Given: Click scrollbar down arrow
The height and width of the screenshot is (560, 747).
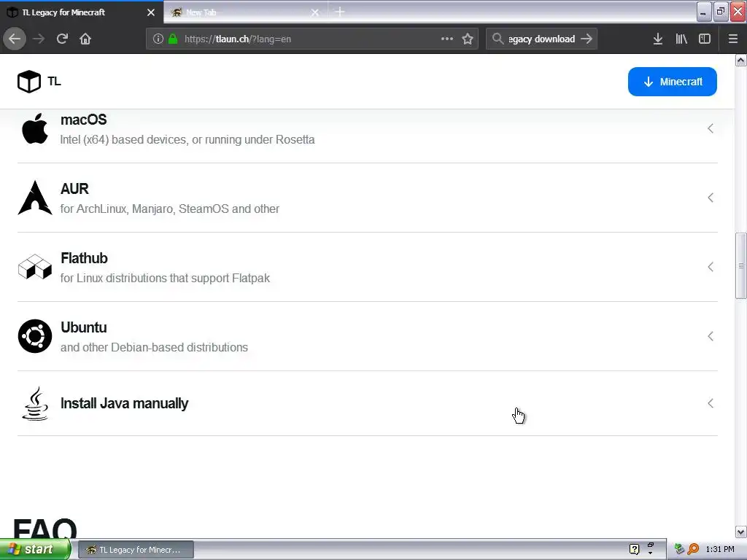Looking at the screenshot, I should [741, 532].
